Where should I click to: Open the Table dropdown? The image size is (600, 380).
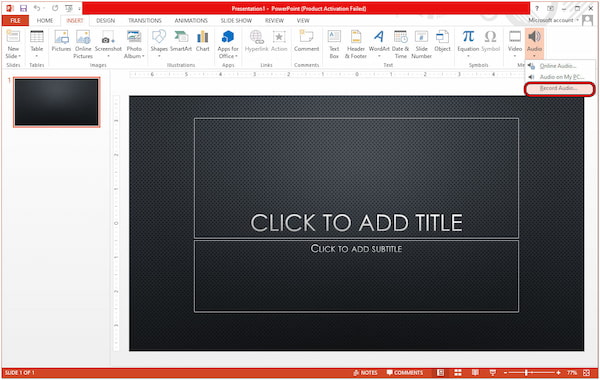[x=36, y=56]
